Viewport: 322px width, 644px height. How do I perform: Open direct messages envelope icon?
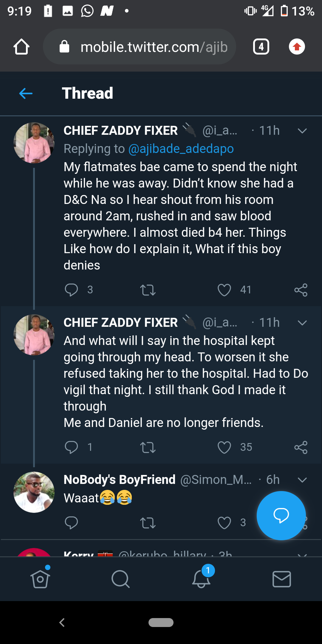click(x=281, y=579)
